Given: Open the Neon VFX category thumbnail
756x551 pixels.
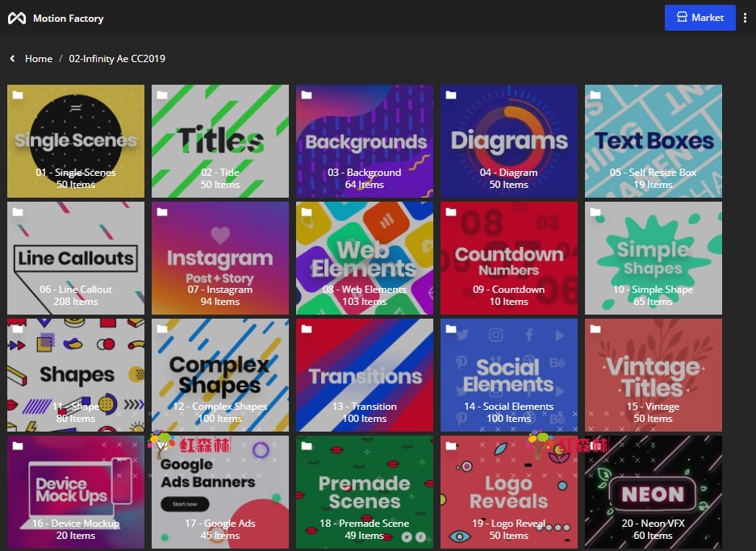Looking at the screenshot, I should pos(654,492).
